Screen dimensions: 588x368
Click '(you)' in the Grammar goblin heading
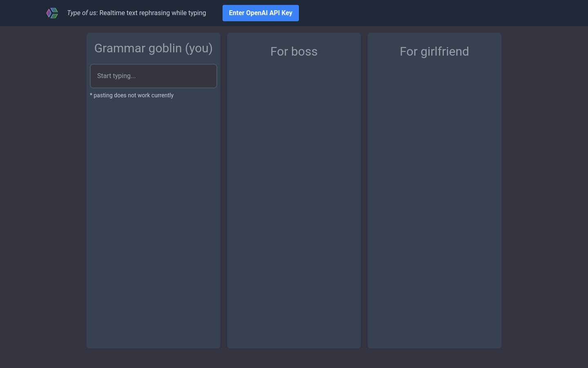point(199,48)
